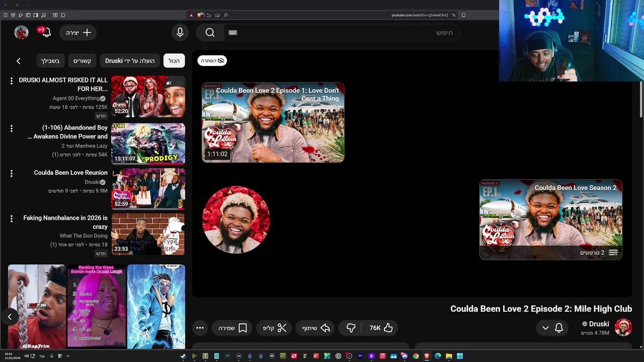Select the 'הועלה על ידי Druski' chip
644x362 pixels.
[x=130, y=61]
